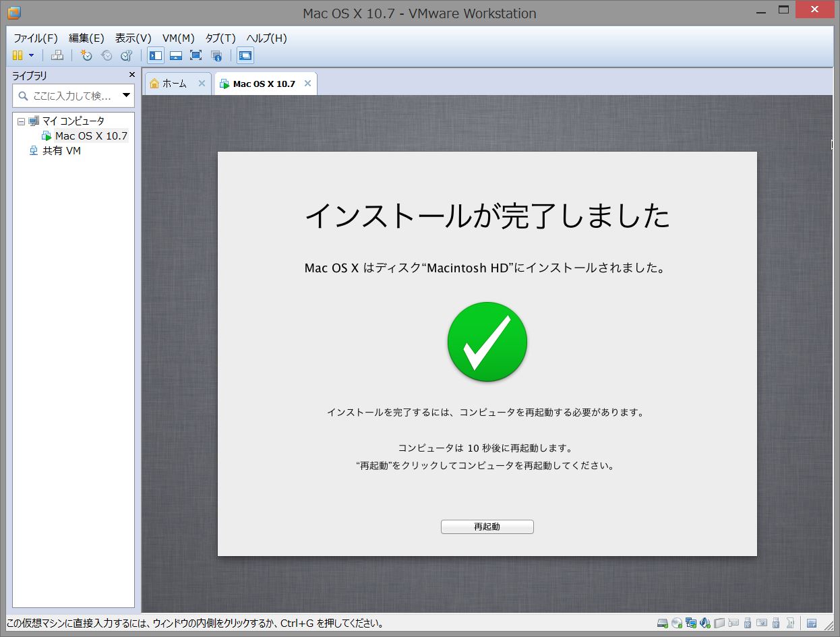Click the camera device status icon

pyautogui.click(x=762, y=623)
